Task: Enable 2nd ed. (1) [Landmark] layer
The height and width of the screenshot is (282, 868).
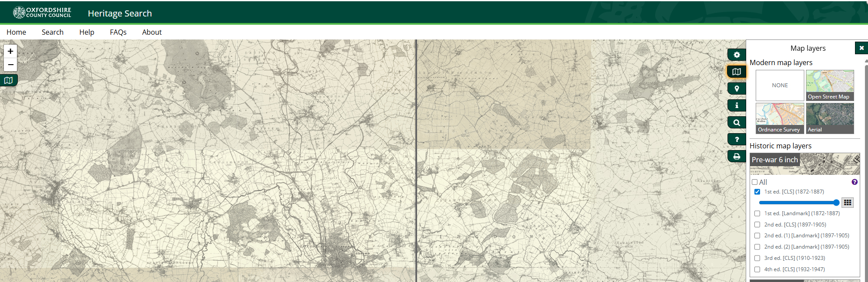Action: pos(757,236)
